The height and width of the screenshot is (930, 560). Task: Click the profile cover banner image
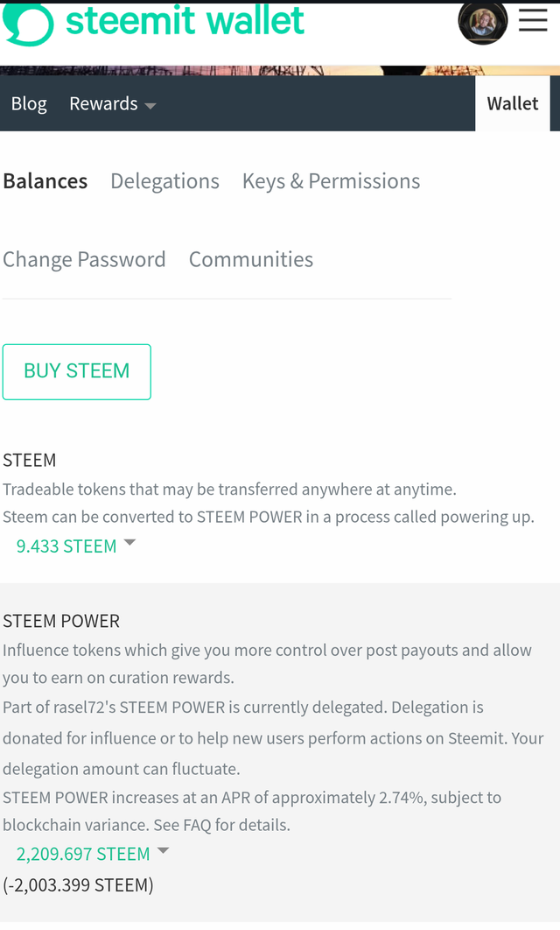click(280, 70)
